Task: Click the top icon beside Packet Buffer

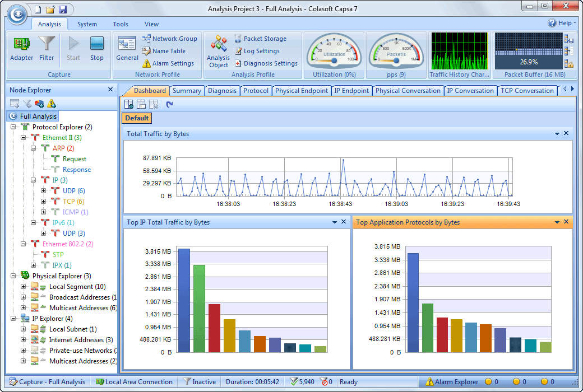Action: coord(568,39)
